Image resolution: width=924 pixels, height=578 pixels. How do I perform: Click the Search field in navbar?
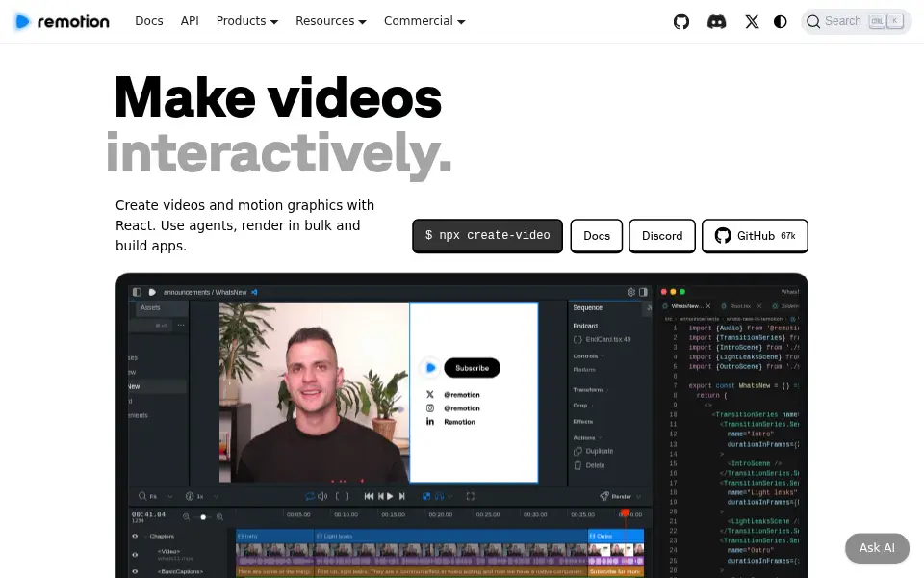pyautogui.click(x=857, y=21)
